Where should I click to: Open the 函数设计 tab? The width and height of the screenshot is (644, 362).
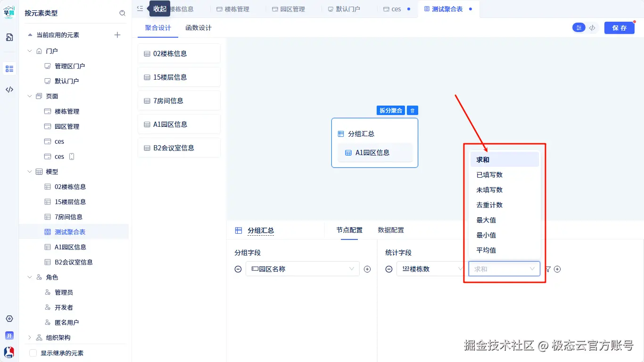click(198, 28)
